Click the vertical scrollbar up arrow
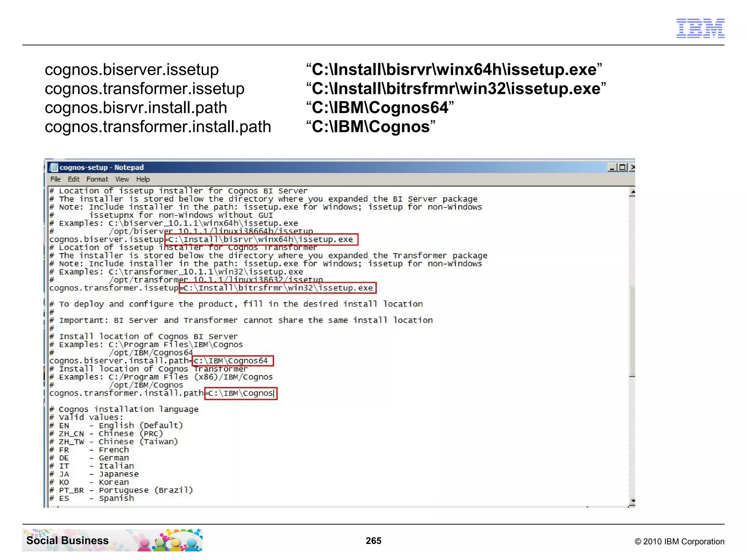 click(632, 192)
